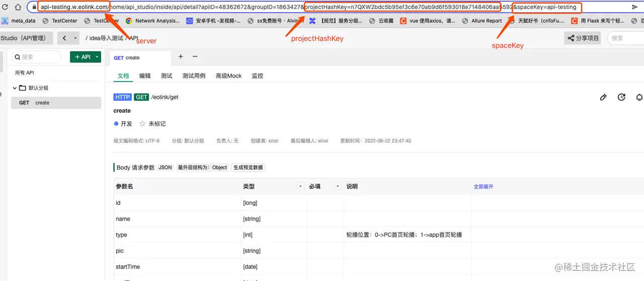Go back with the left chevron button
This screenshot has width=644, height=281.
point(64,38)
